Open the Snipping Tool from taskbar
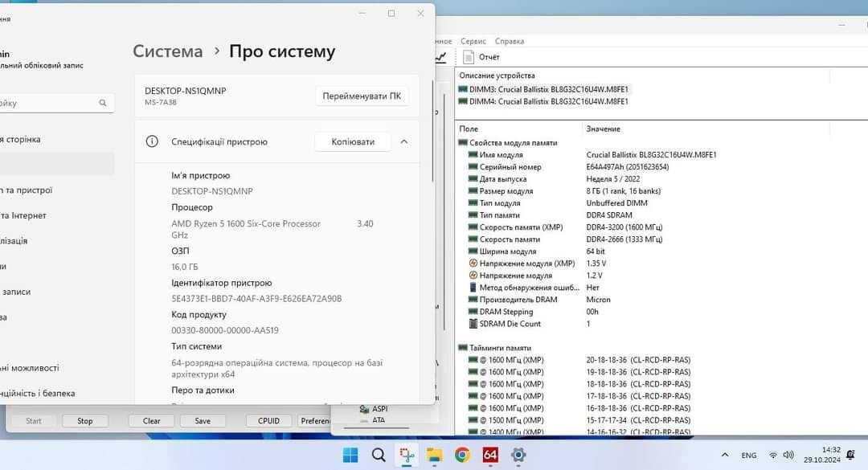Viewport: 868px width, 470px height. click(x=407, y=455)
